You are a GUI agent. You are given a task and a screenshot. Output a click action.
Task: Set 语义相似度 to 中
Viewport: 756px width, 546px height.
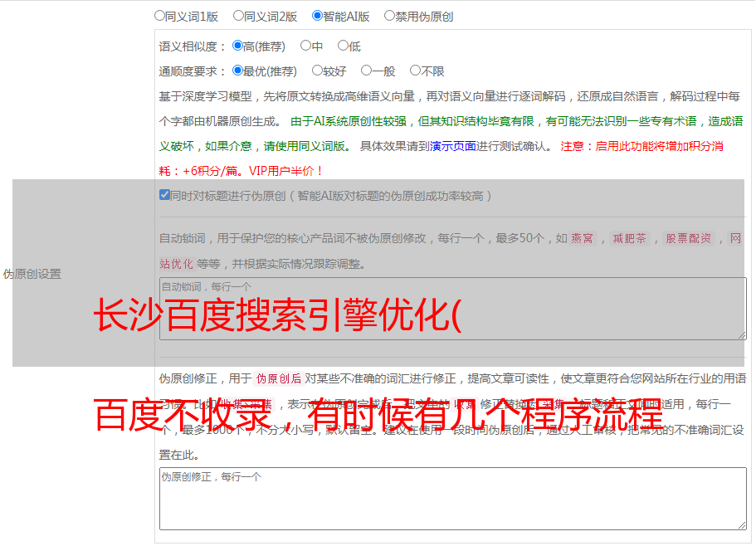tap(305, 46)
